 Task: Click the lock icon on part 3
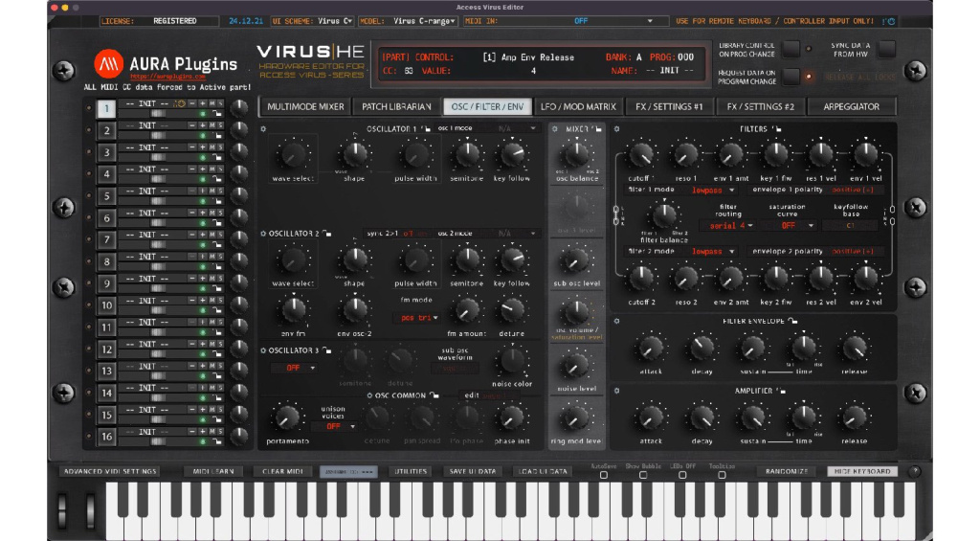pyautogui.click(x=217, y=158)
